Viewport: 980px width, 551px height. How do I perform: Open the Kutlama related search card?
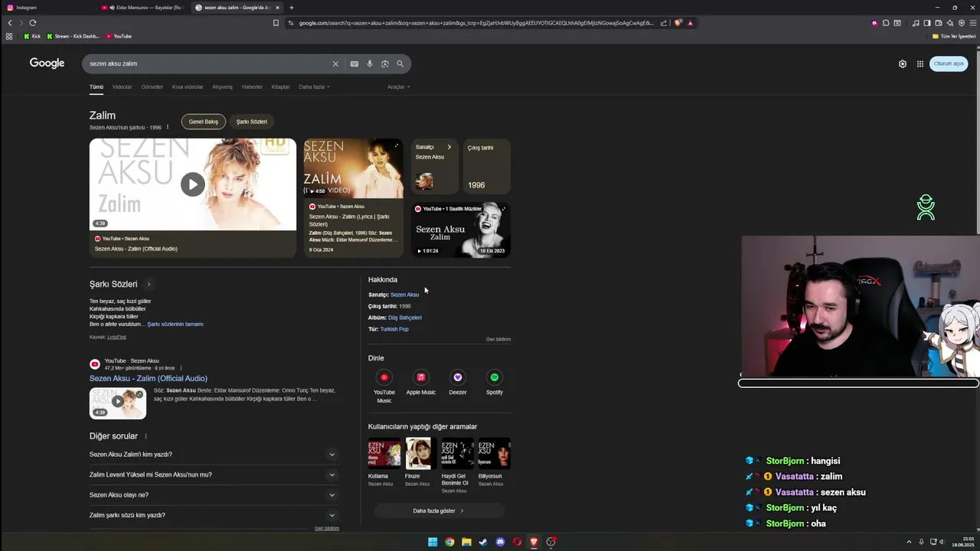384,462
